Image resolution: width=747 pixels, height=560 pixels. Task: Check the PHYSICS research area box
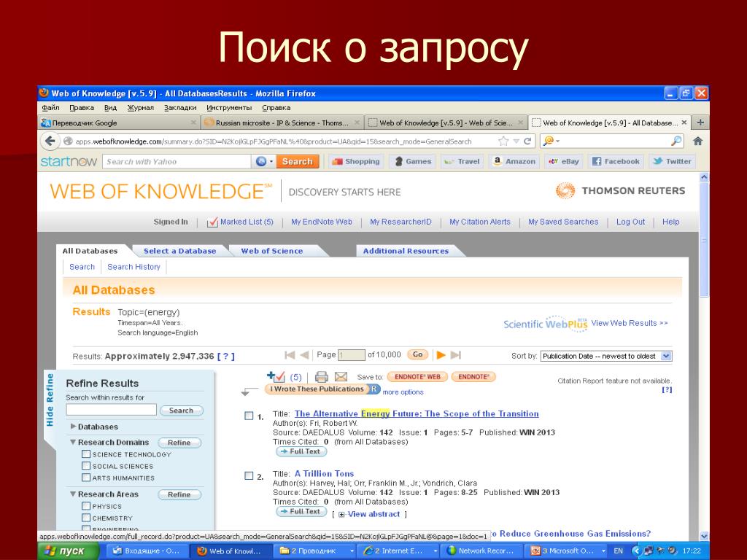[86, 506]
